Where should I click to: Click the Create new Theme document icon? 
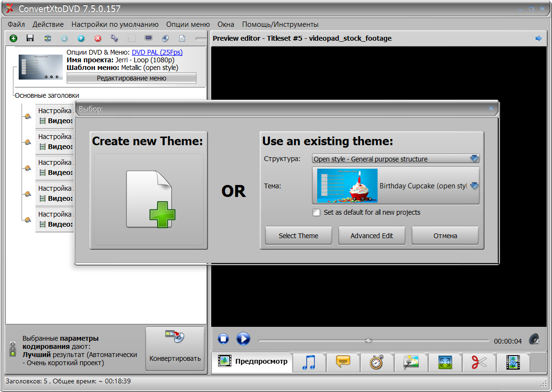(x=149, y=199)
